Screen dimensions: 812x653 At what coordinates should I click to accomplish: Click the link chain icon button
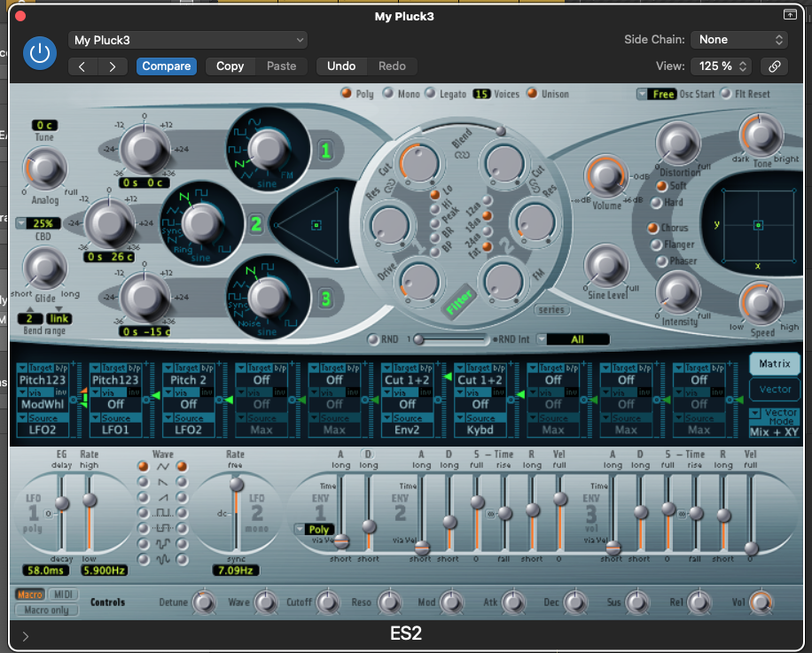click(x=775, y=66)
